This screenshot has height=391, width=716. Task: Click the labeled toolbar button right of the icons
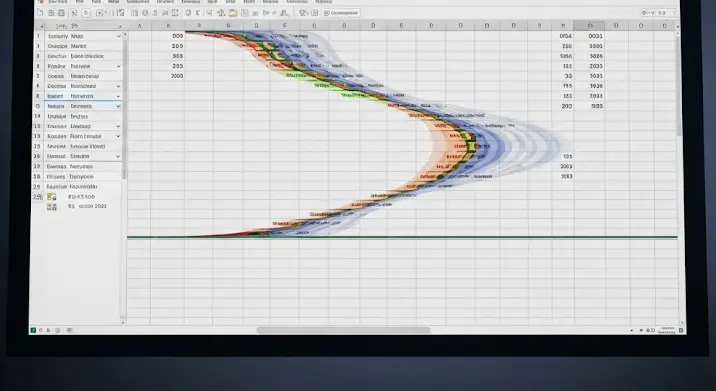pyautogui.click(x=341, y=13)
